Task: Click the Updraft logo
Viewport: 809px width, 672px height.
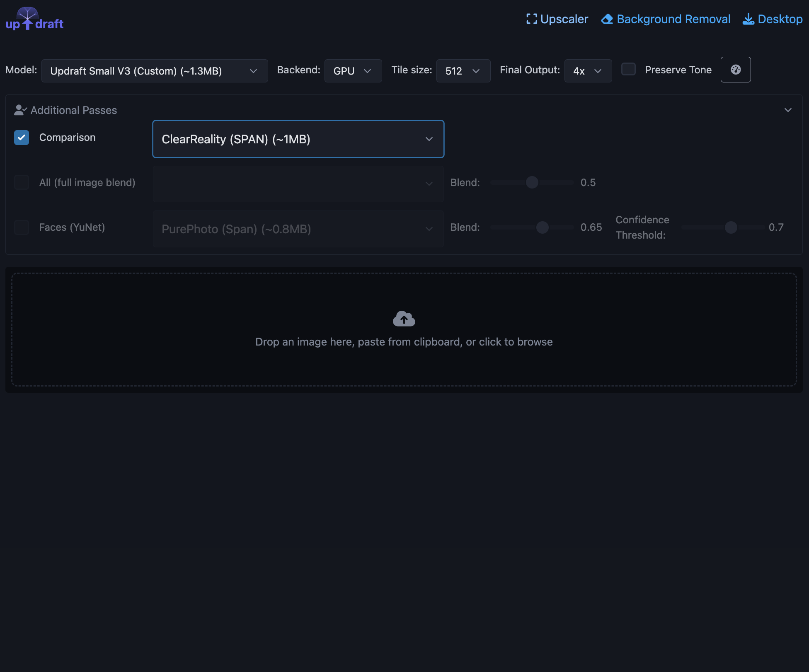Action: [x=34, y=19]
